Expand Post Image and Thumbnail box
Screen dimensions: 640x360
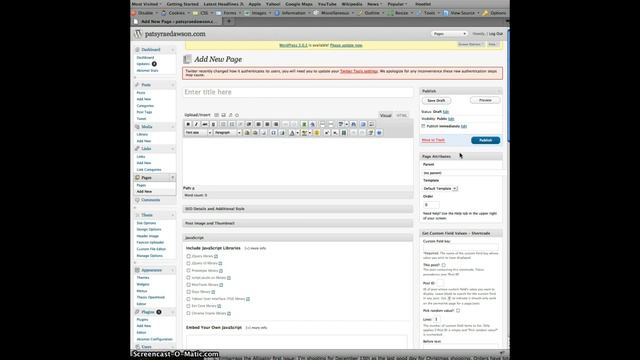[x=298, y=223]
